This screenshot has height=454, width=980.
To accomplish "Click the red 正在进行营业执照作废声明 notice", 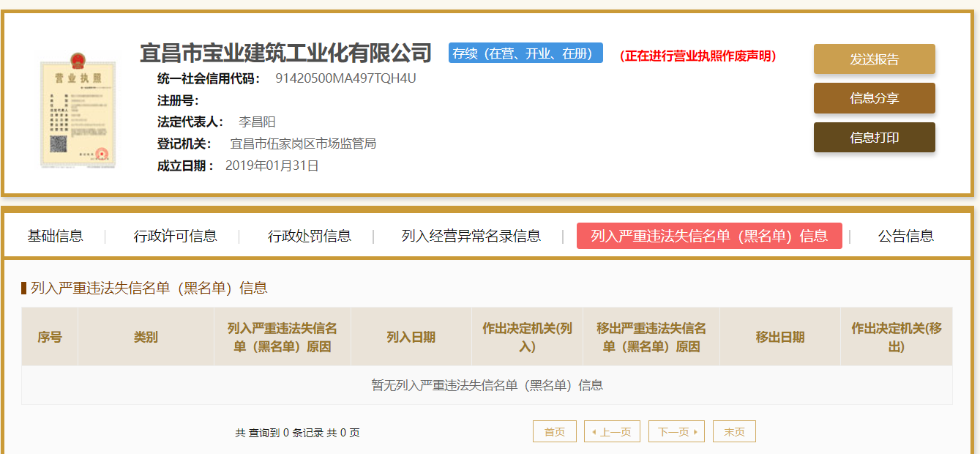I will [698, 56].
